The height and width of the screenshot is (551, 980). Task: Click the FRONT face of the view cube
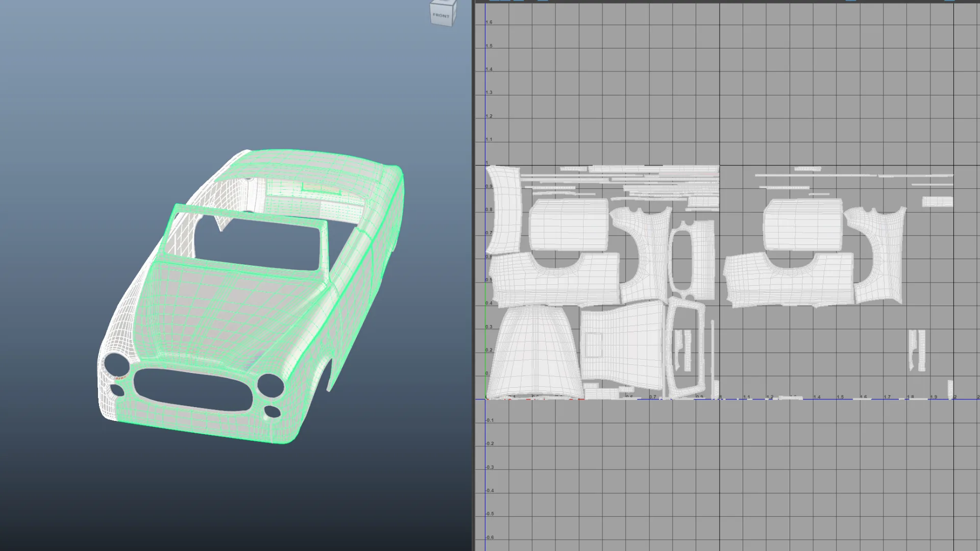[x=441, y=15]
